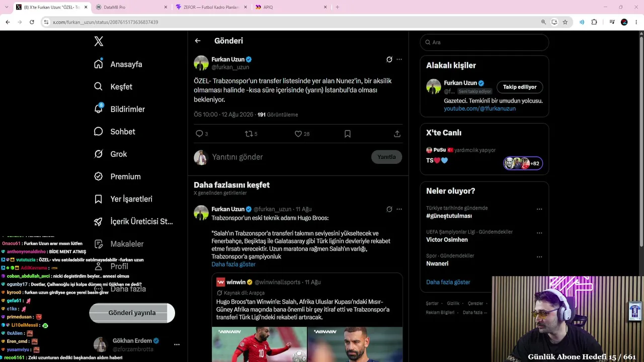644x362 pixels.
Task: Go to Anasayfa in X sidebar
Action: (118, 64)
